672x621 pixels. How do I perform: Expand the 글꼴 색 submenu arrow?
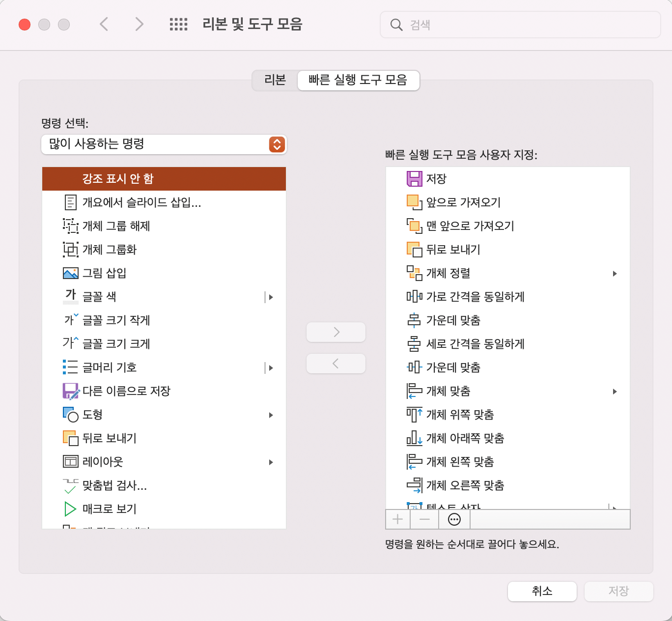point(271,297)
